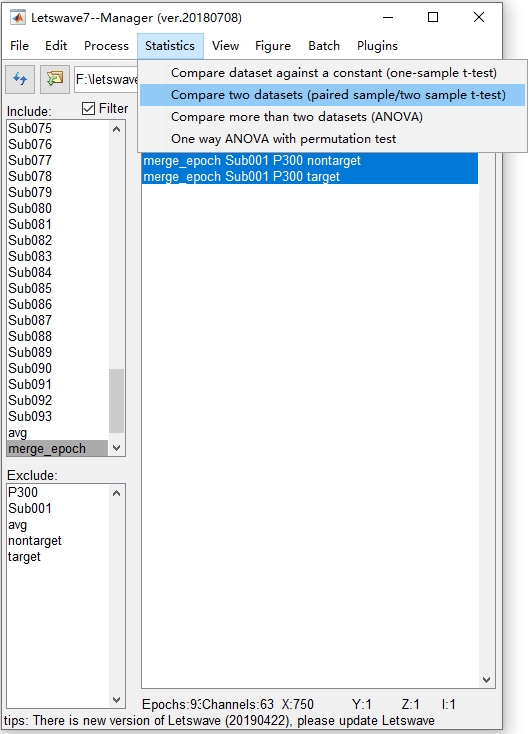Select avg in Exclude list
529x734 pixels.
pos(58,525)
